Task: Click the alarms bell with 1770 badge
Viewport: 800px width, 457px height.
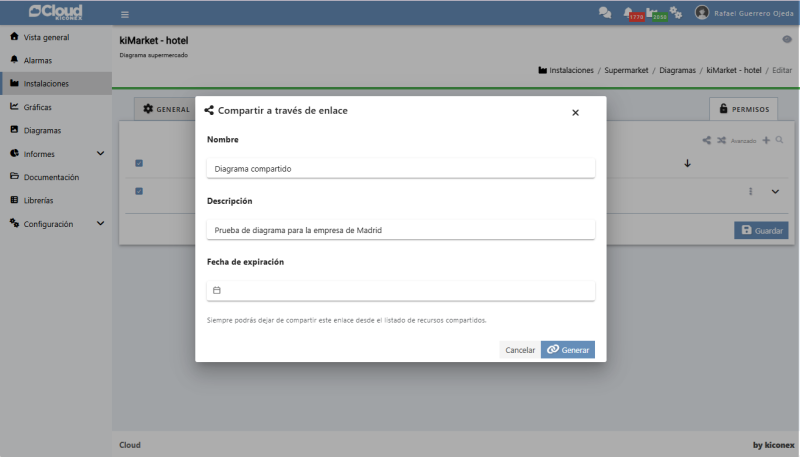Action: [x=629, y=13]
